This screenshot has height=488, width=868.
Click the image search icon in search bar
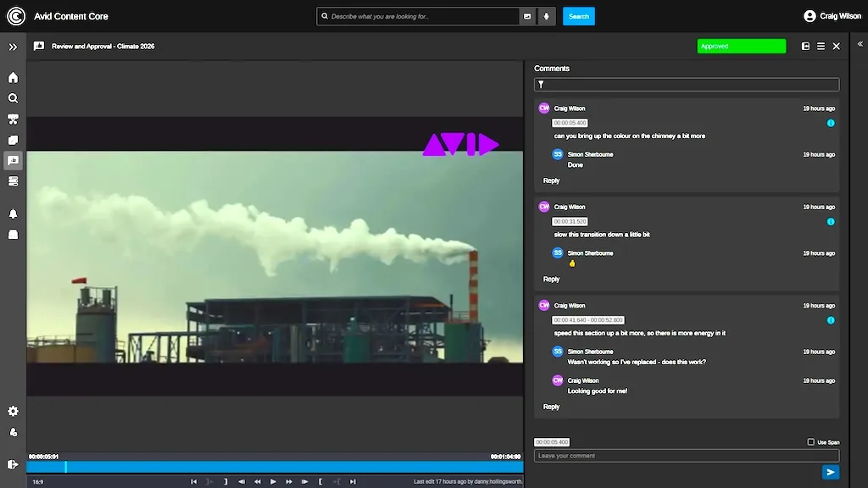[x=527, y=16]
